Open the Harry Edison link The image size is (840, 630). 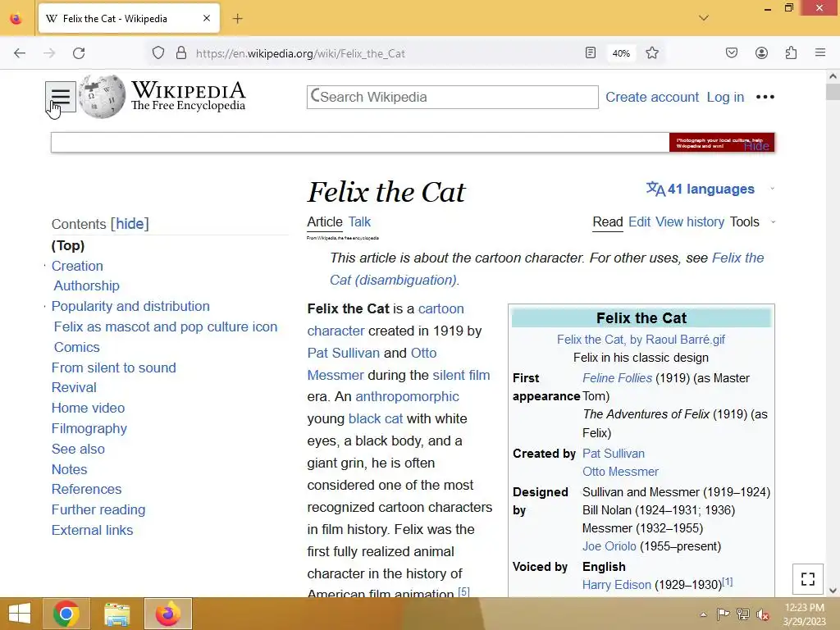pyautogui.click(x=617, y=585)
